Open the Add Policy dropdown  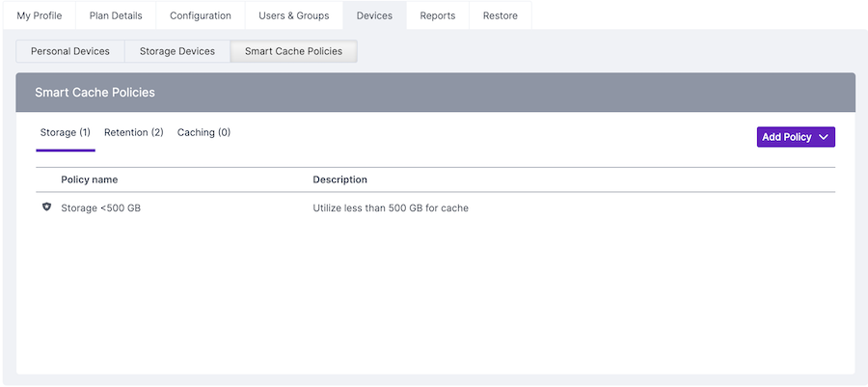click(x=796, y=137)
